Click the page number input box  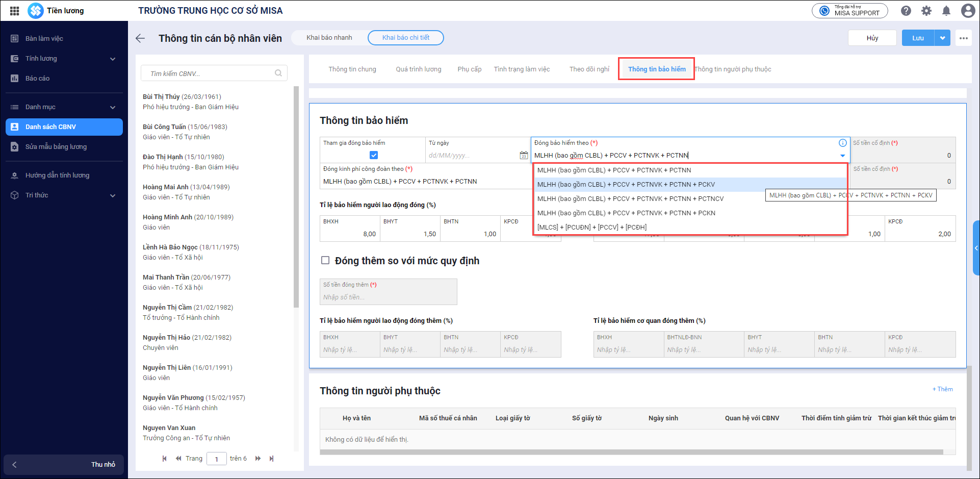pyautogui.click(x=217, y=459)
